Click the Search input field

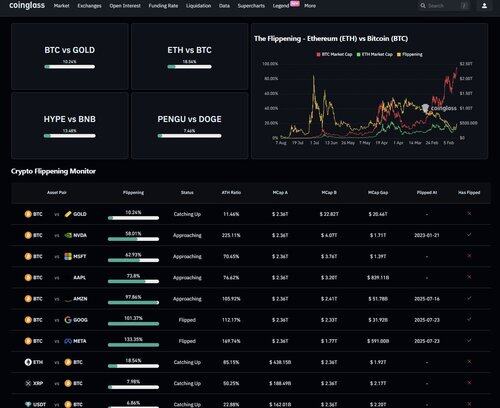tap(445, 5)
